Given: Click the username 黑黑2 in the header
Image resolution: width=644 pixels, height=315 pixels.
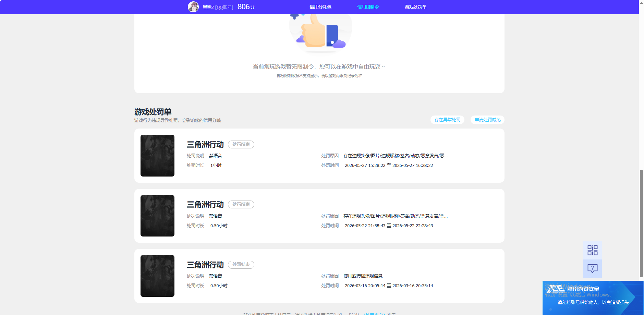Looking at the screenshot, I should pos(208,7).
